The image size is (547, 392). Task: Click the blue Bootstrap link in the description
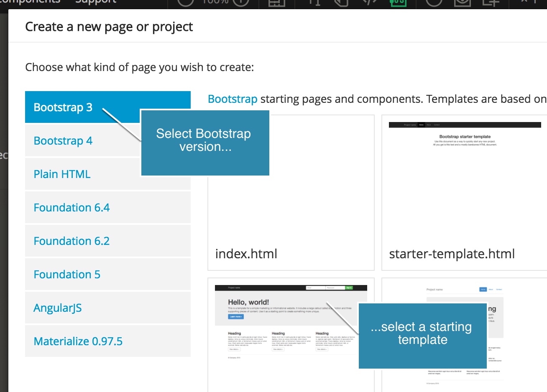pyautogui.click(x=232, y=99)
